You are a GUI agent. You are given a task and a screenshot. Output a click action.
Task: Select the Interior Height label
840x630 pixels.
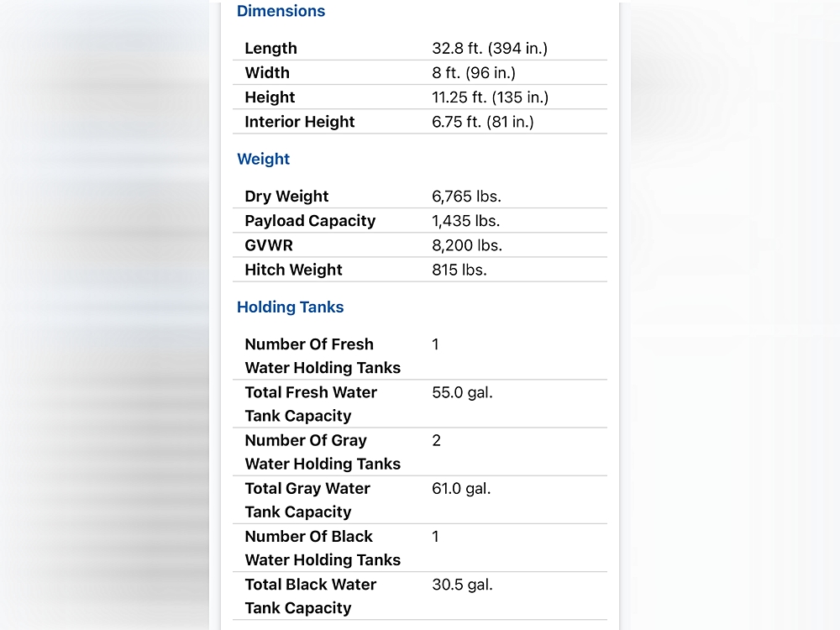299,122
